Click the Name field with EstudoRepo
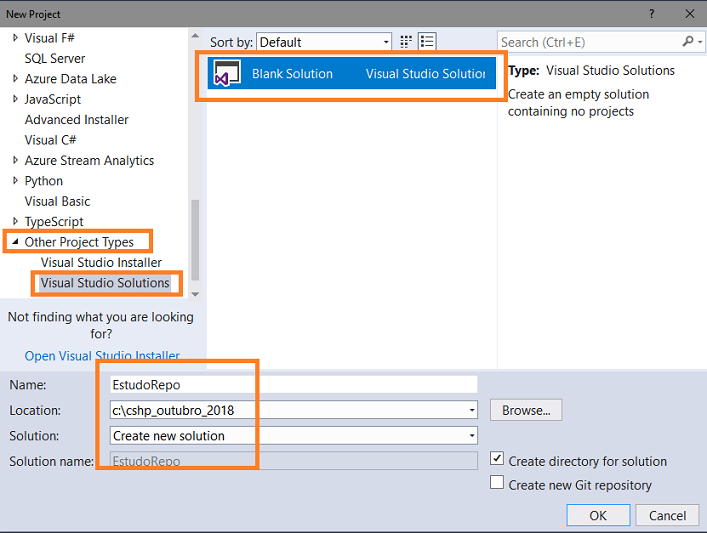 [294, 385]
